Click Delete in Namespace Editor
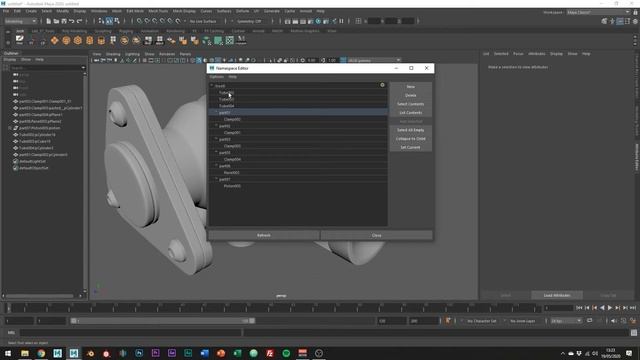 (411, 95)
